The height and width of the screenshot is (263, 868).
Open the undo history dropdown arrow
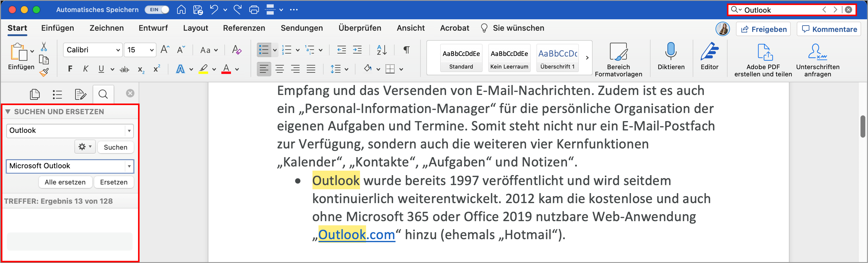225,10
